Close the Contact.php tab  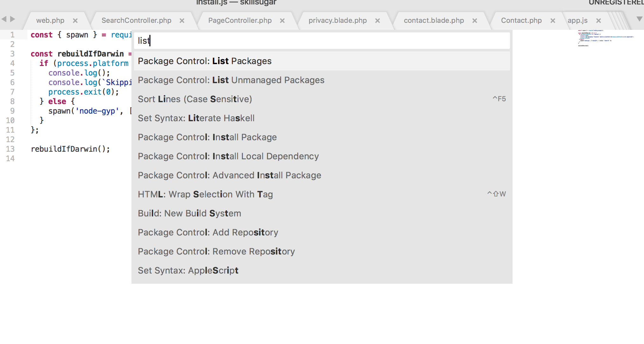tap(553, 21)
